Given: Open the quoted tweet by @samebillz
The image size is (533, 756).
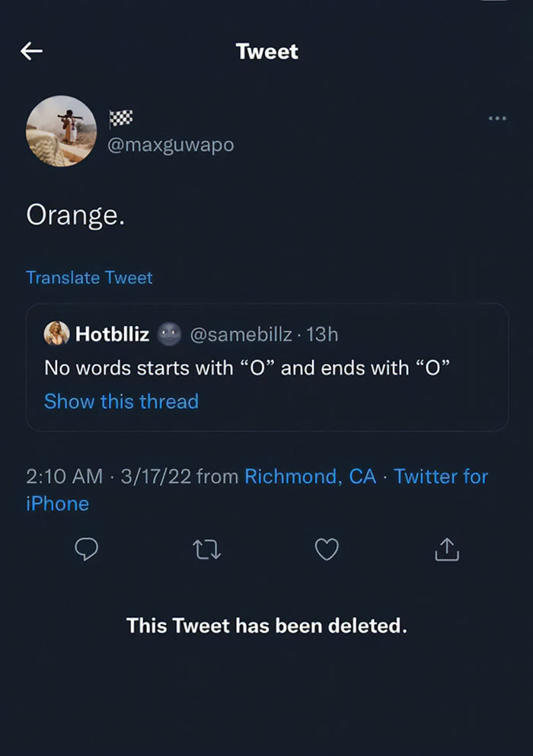Looking at the screenshot, I should [x=266, y=368].
